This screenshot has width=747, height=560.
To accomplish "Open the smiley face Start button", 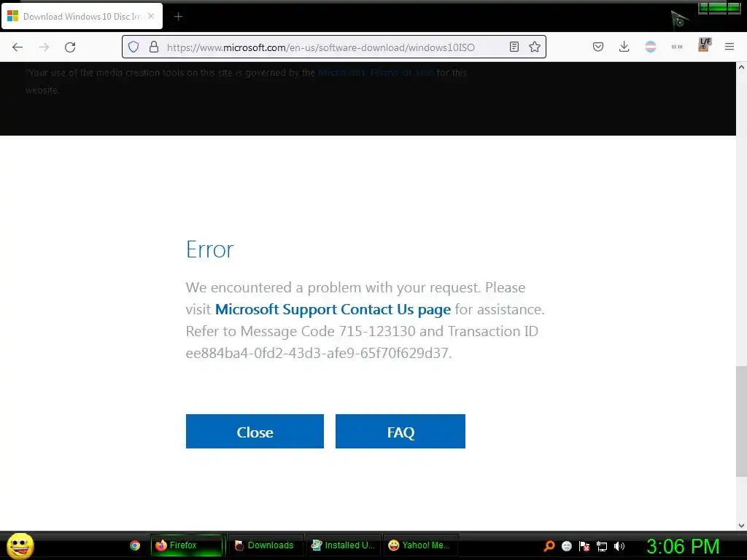I will tap(20, 545).
